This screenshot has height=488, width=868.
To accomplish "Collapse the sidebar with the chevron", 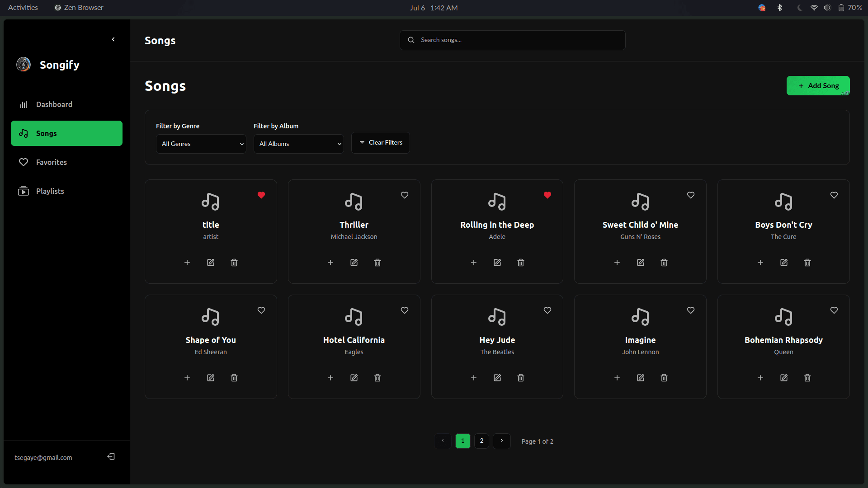I will [113, 39].
